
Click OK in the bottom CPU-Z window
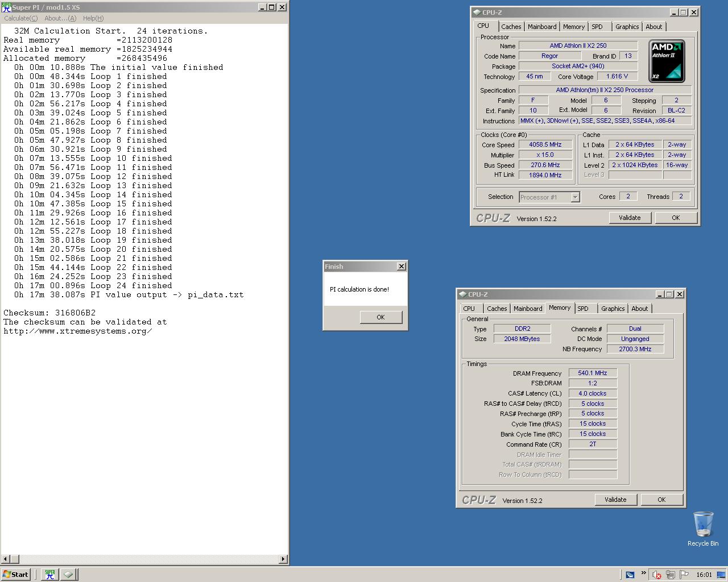(661, 500)
